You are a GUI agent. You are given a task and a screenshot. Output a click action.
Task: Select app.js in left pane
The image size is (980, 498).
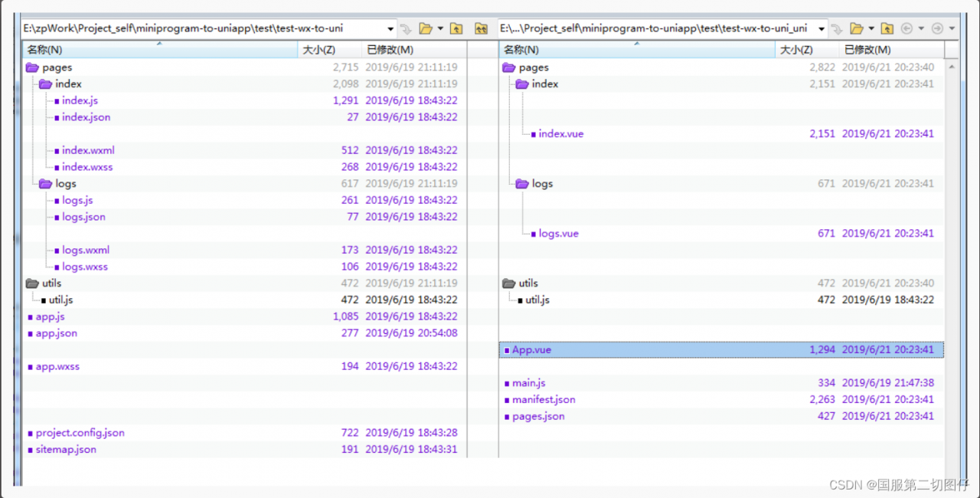(50, 316)
